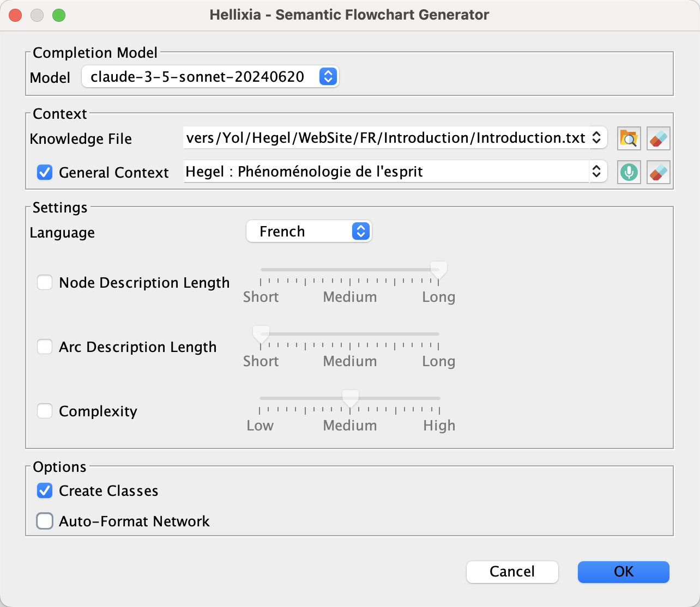Dictate General Context using microphone icon

coord(629,172)
